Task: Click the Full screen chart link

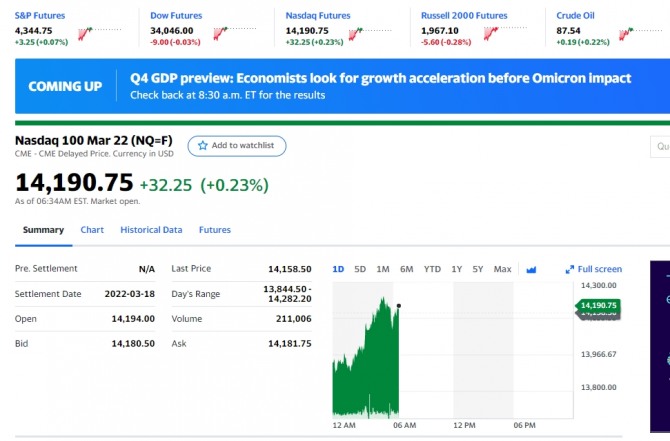Action: click(594, 269)
